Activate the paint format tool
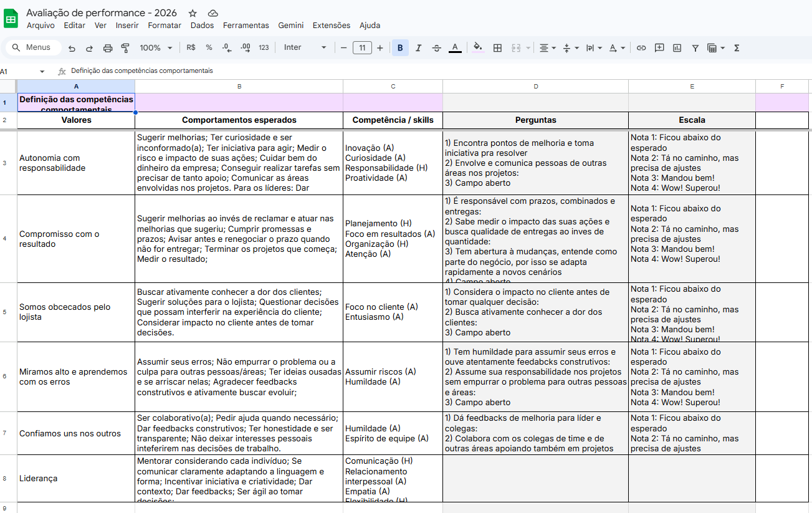Screen dimensions: 812x513 [125, 48]
